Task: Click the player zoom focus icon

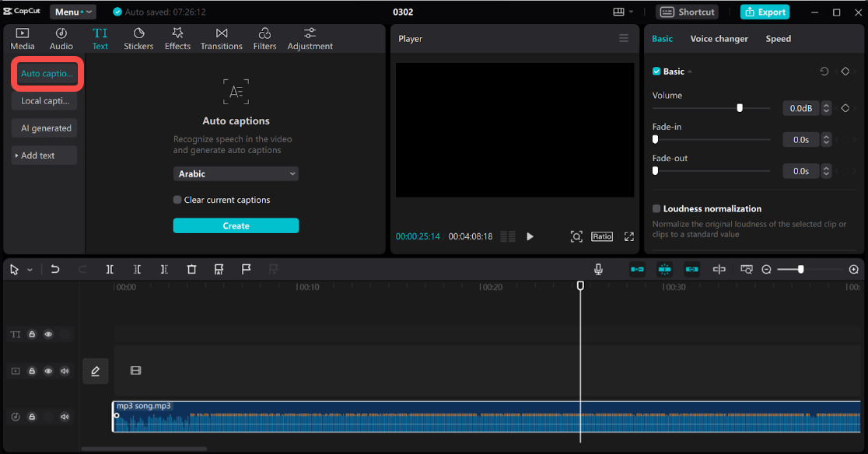Action: click(576, 236)
